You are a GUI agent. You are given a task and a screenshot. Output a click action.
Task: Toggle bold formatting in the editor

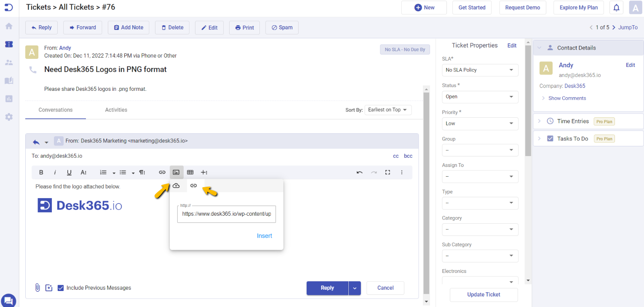click(41, 172)
